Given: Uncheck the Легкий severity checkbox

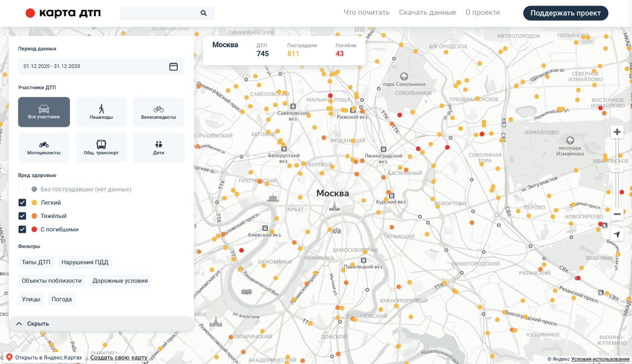Looking at the screenshot, I should tap(22, 202).
